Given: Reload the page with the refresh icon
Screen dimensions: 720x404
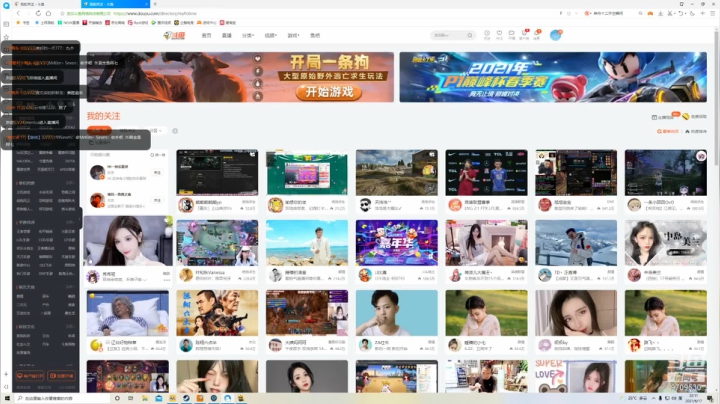Looking at the screenshot, I should coord(38,13).
